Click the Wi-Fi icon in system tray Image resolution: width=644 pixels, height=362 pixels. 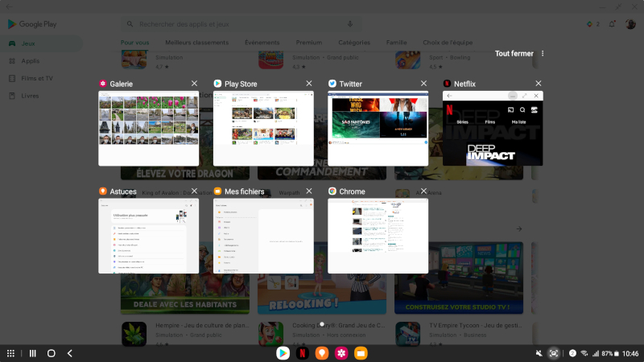(584, 353)
